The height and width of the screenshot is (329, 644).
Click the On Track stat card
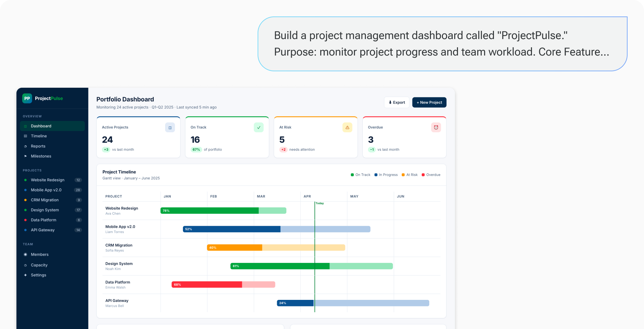coord(227,137)
